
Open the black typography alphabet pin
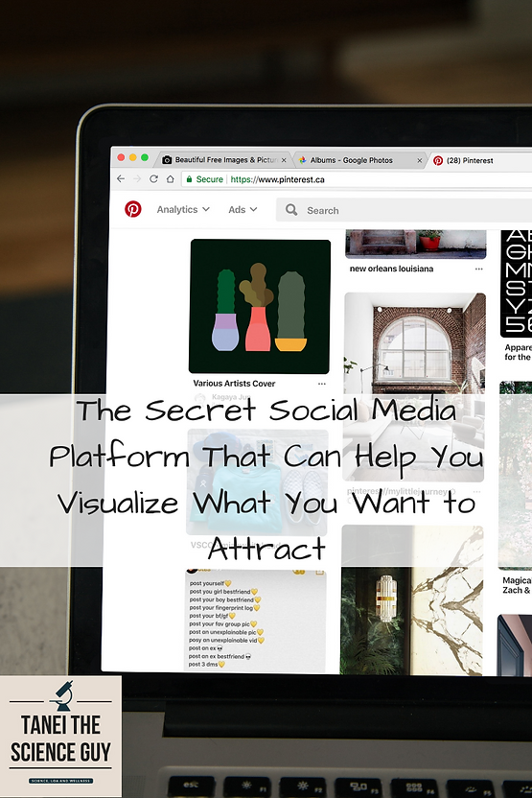[x=517, y=284]
